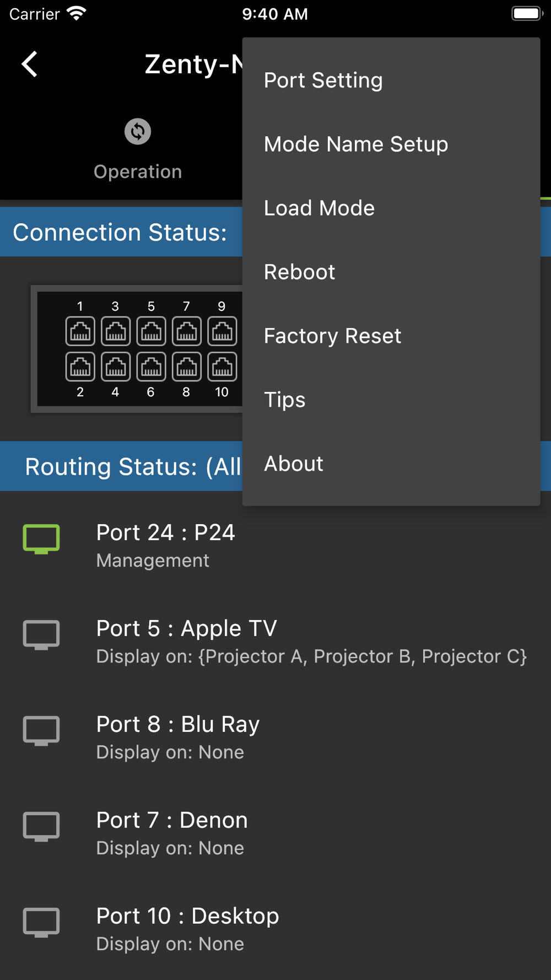Image resolution: width=551 pixels, height=980 pixels.
Task: Select Ethernet port 5 icon
Action: click(151, 331)
